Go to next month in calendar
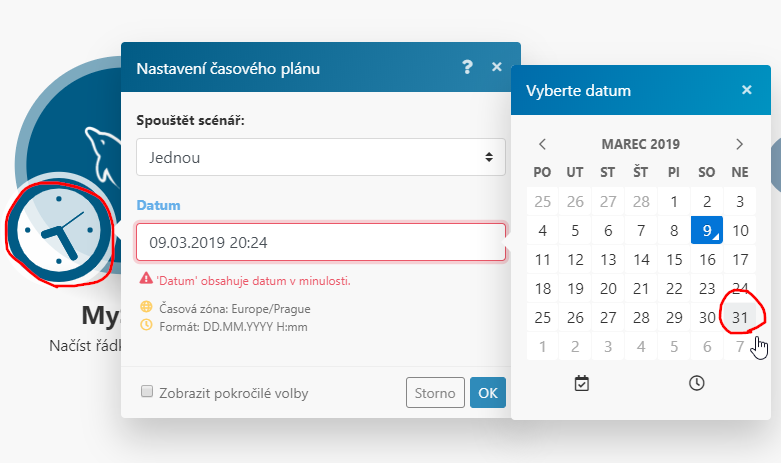This screenshot has height=463, width=781. pyautogui.click(x=739, y=144)
